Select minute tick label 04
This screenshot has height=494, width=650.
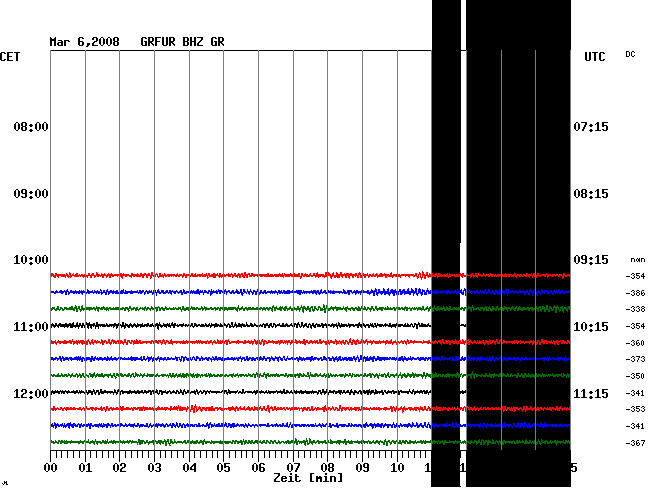[189, 468]
